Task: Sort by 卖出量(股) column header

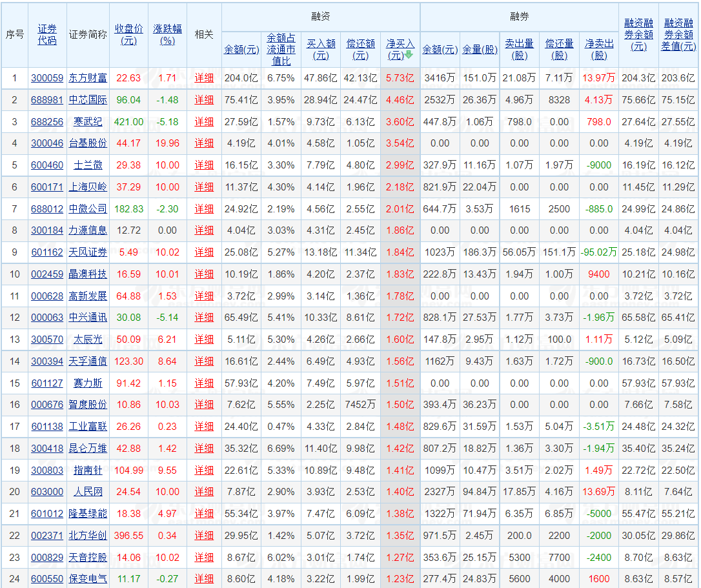Action: point(519,50)
